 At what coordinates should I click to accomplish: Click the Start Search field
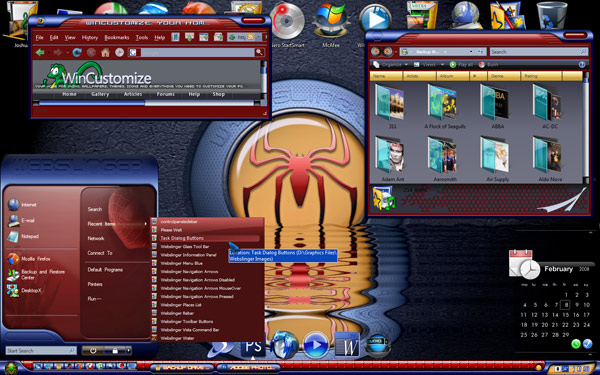41,350
